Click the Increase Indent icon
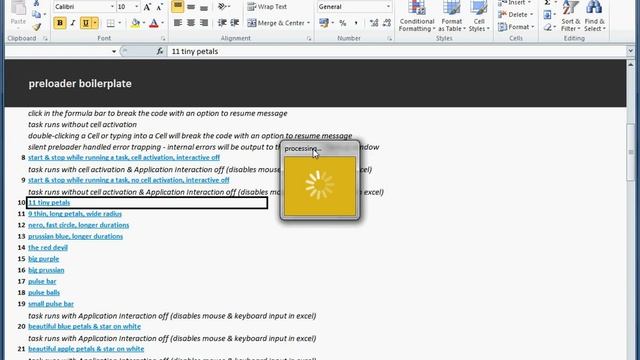 click(235, 23)
